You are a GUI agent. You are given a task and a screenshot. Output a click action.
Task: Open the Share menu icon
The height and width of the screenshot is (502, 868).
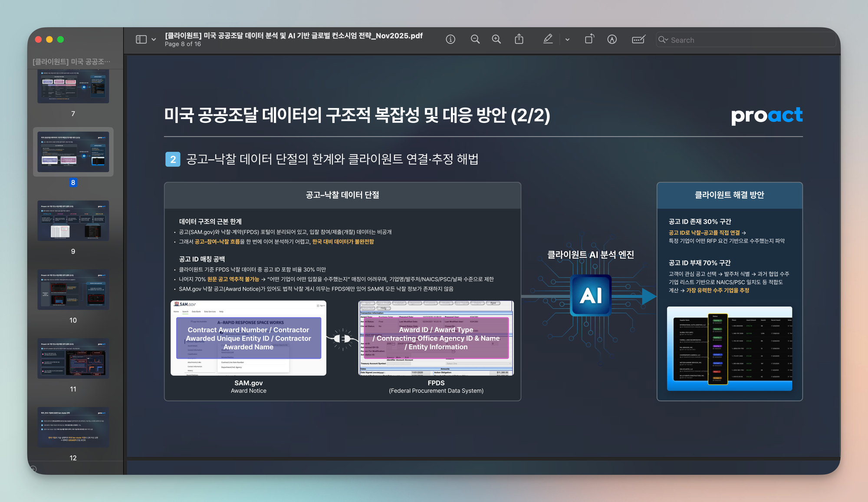519,40
